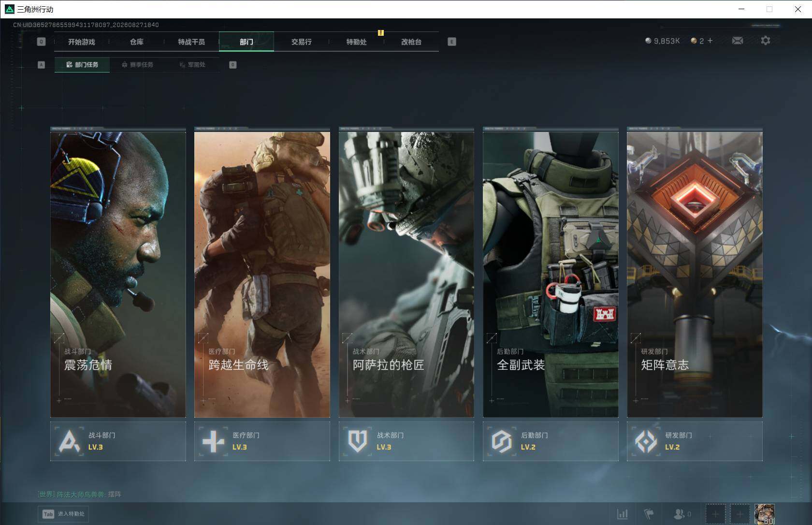Click the CN UID text at top left
The width and height of the screenshot is (812, 525).
pyautogui.click(x=86, y=25)
